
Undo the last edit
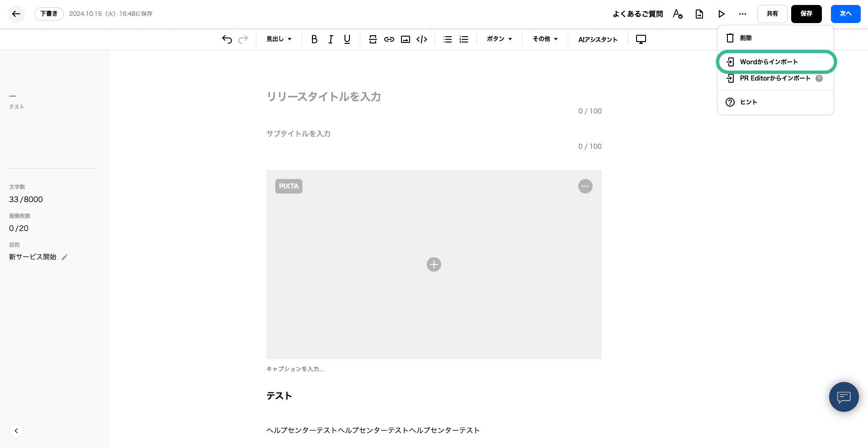(x=227, y=39)
